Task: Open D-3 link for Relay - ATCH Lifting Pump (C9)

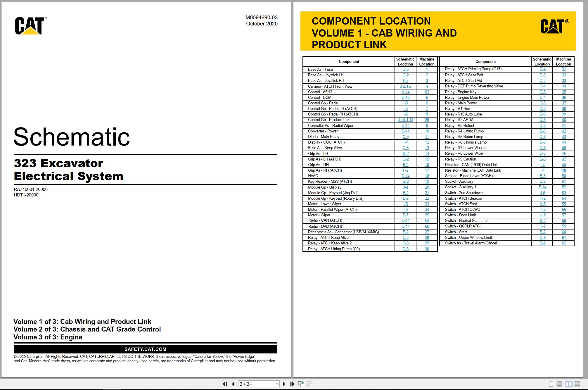Action: pyautogui.click(x=405, y=249)
